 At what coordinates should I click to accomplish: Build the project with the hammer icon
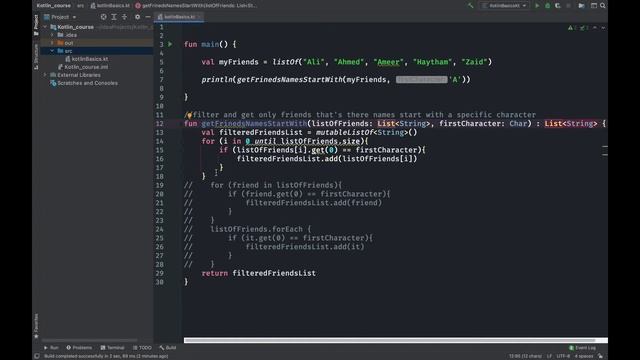click(x=471, y=6)
